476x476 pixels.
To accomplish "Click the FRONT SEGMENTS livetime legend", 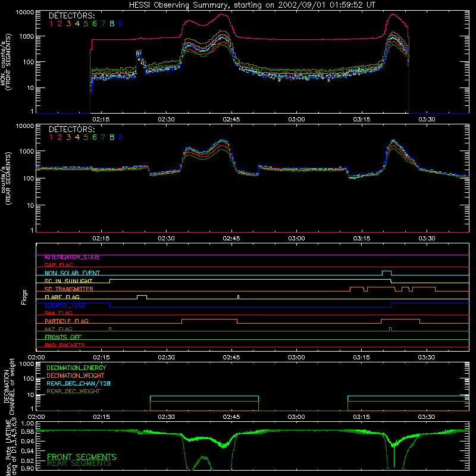I will point(82,457).
